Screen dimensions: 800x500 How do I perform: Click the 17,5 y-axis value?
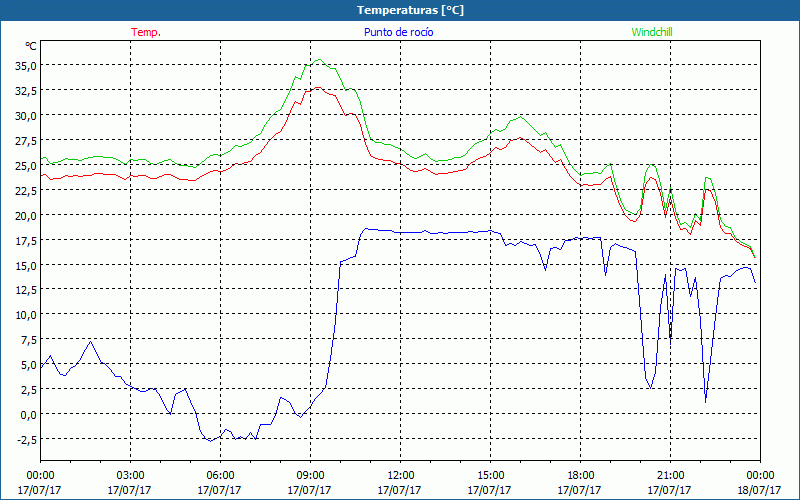point(25,240)
